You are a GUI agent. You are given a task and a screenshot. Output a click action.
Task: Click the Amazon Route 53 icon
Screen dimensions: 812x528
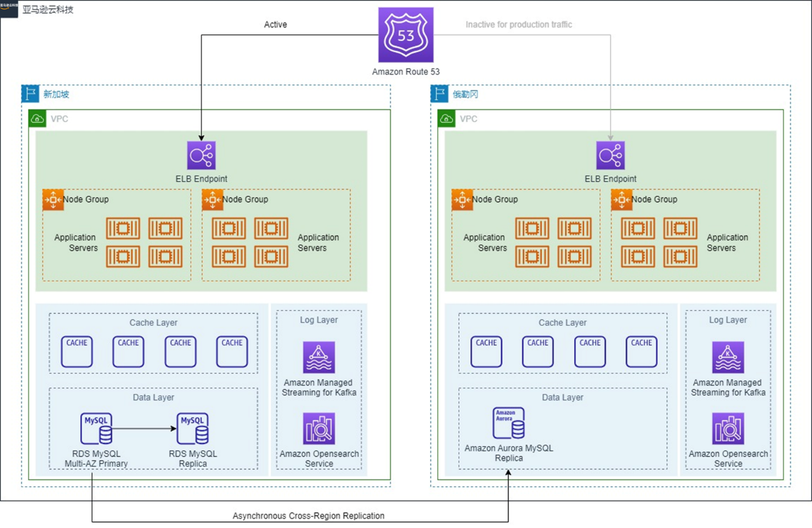[x=406, y=35]
